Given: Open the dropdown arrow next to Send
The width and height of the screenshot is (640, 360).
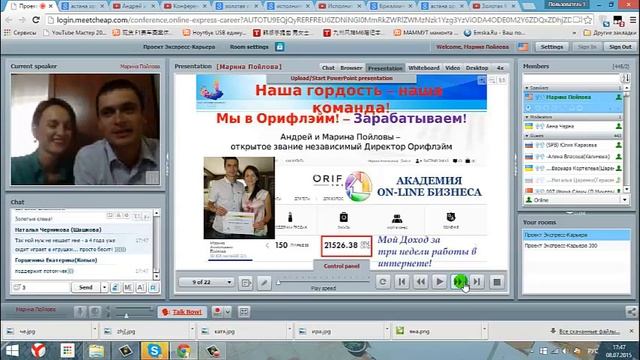Looking at the screenshot, I should 104,287.
